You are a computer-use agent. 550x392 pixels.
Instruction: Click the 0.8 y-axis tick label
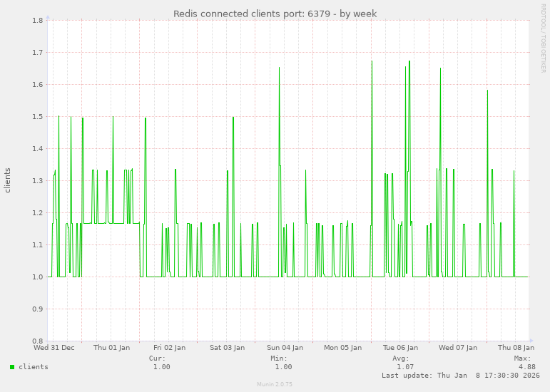tap(38, 341)
